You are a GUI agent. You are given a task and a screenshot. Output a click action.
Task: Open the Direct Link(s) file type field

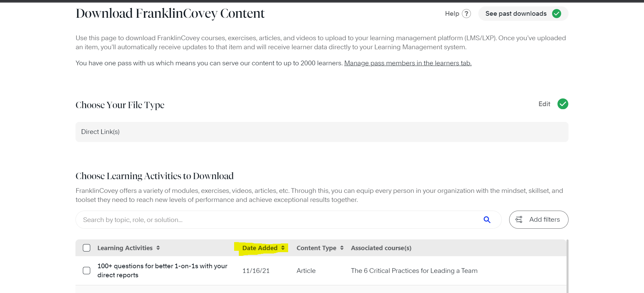tap(321, 132)
